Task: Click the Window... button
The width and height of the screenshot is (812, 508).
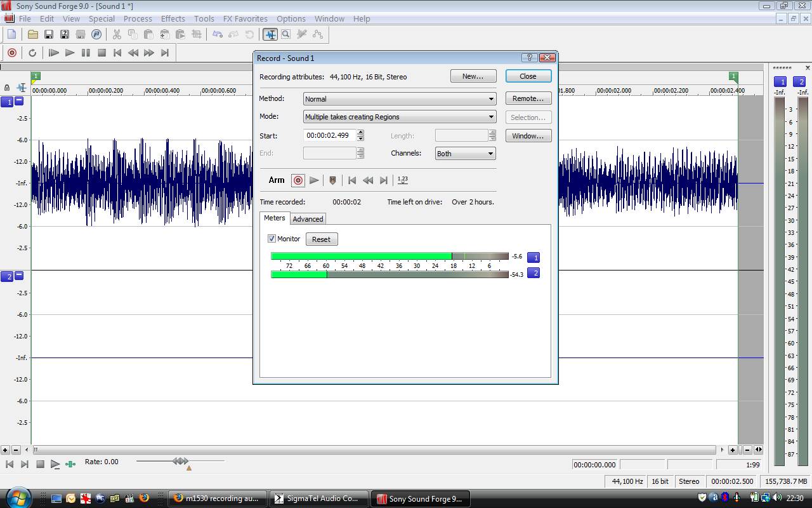Action: pos(528,136)
